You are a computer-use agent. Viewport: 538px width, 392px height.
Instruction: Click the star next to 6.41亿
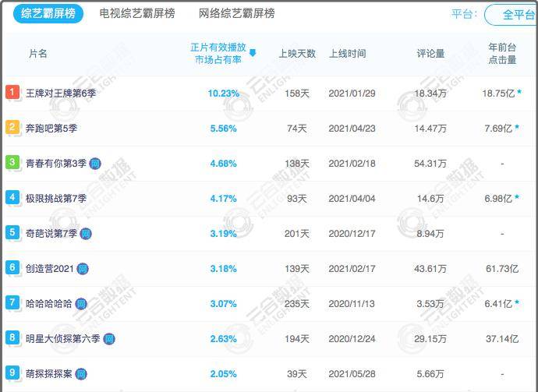tap(517, 302)
